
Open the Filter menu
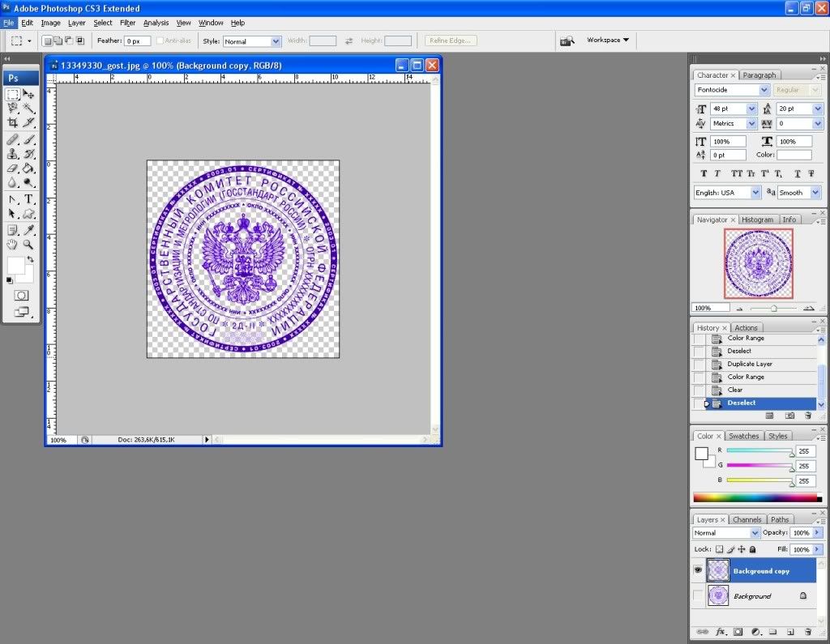(x=127, y=23)
